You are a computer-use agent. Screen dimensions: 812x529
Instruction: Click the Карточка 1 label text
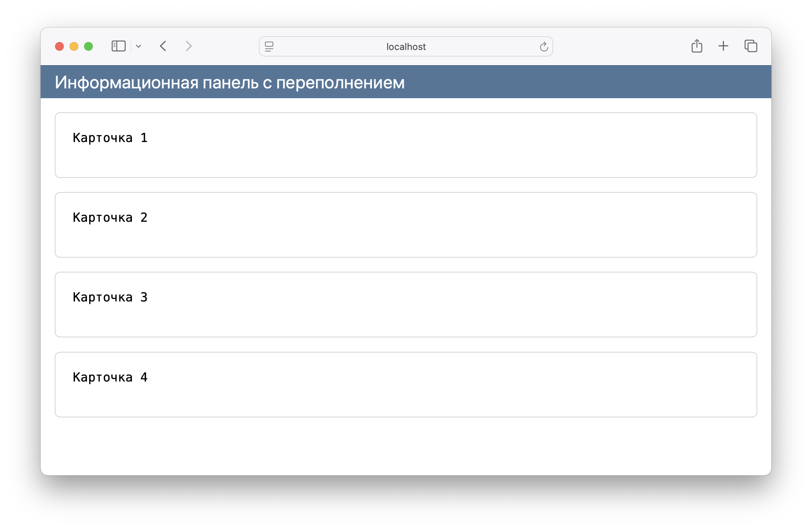click(110, 138)
